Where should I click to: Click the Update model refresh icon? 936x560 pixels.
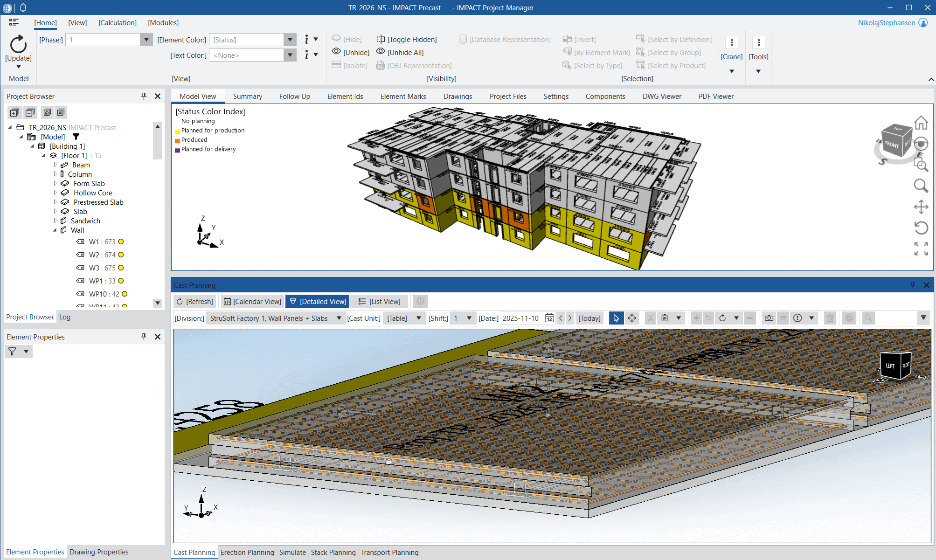pos(18,45)
